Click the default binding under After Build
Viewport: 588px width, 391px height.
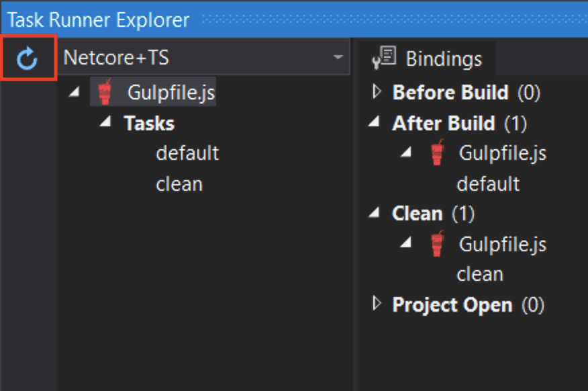coord(488,183)
